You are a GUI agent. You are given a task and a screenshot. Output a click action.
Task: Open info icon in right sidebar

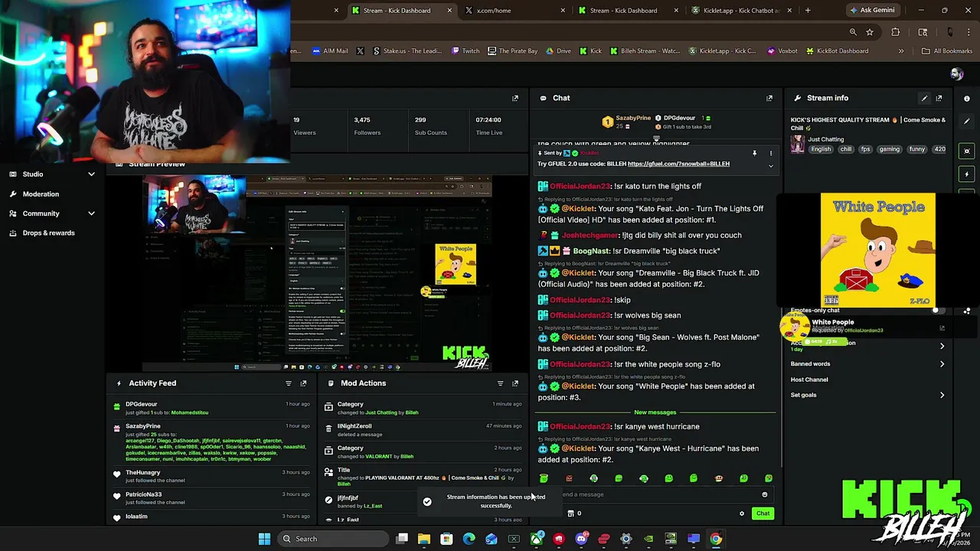(967, 99)
